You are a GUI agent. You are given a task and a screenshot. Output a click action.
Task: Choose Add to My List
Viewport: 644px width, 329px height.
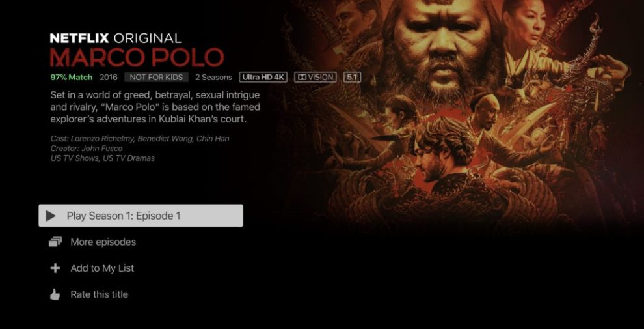(x=102, y=268)
